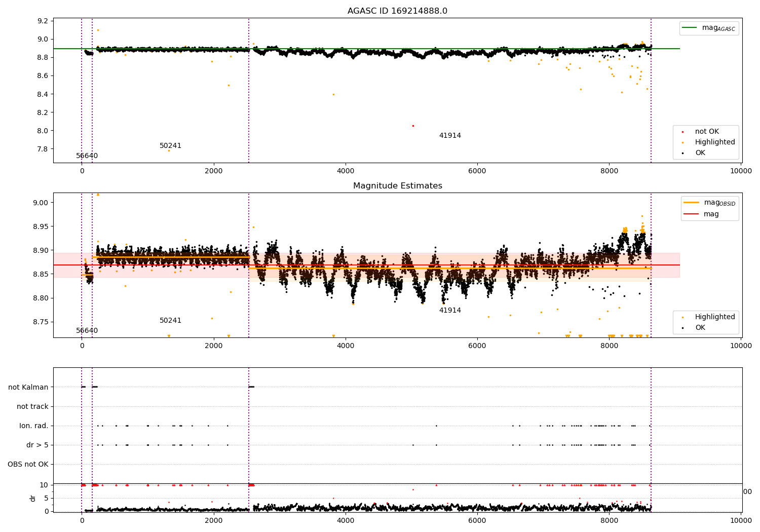The width and height of the screenshot is (760, 532).
Task: Click the orange line sample in mag OBSID legend
Action: pyautogui.click(x=691, y=203)
